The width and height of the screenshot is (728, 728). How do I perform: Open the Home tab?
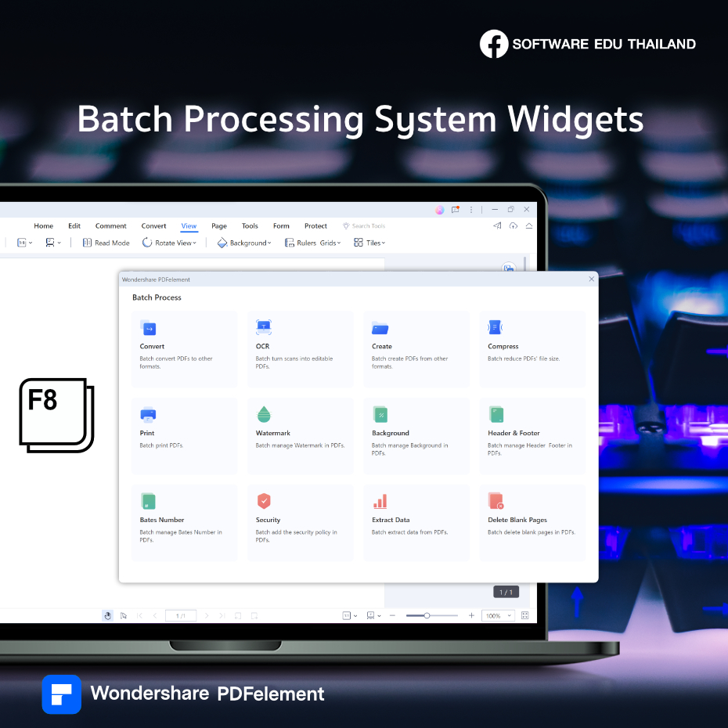click(44, 226)
